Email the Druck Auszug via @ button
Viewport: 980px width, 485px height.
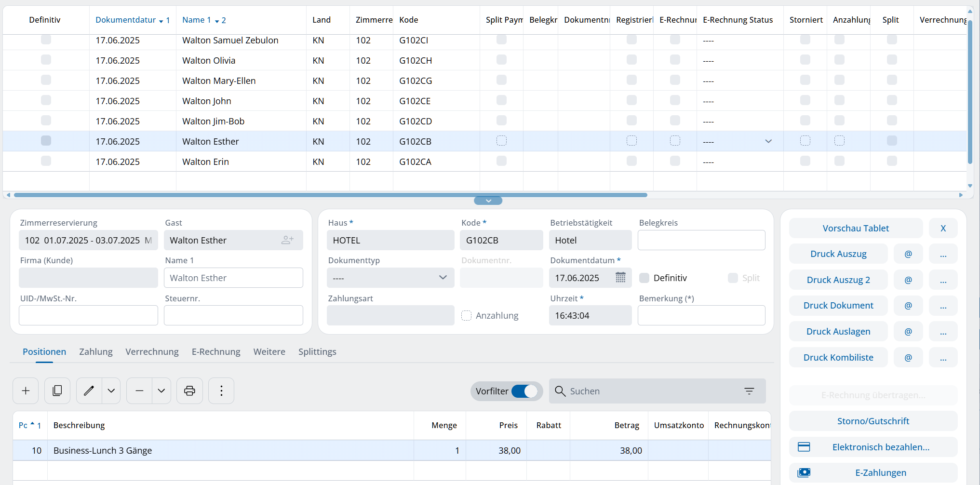coord(908,254)
